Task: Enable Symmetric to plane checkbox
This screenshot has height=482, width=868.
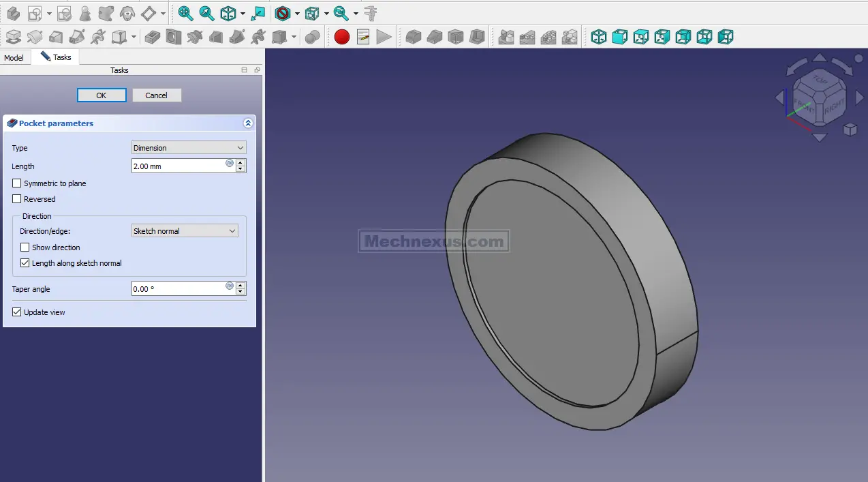Action: (x=17, y=183)
